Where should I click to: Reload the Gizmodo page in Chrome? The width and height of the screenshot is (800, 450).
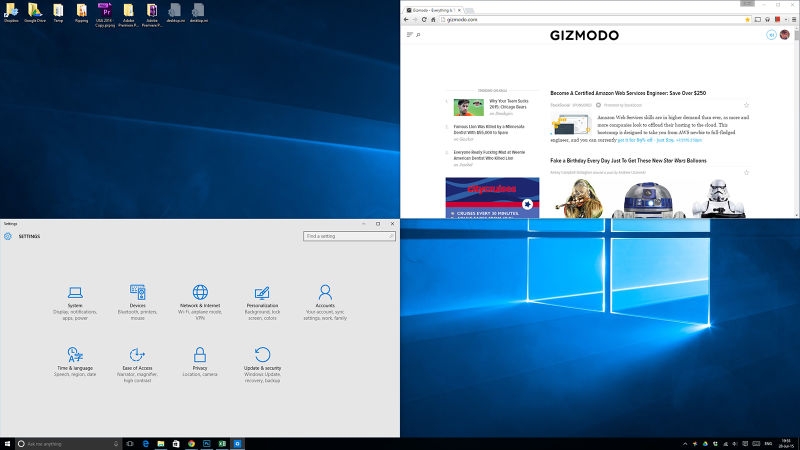point(424,19)
